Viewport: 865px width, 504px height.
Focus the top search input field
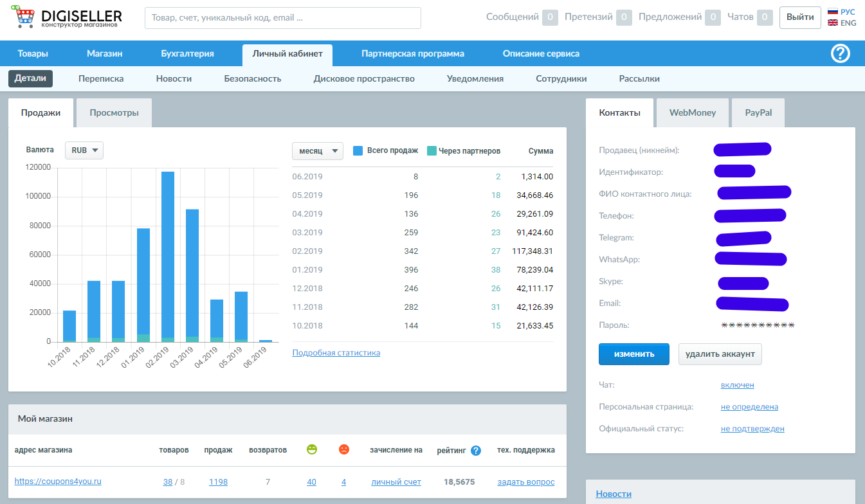point(283,18)
